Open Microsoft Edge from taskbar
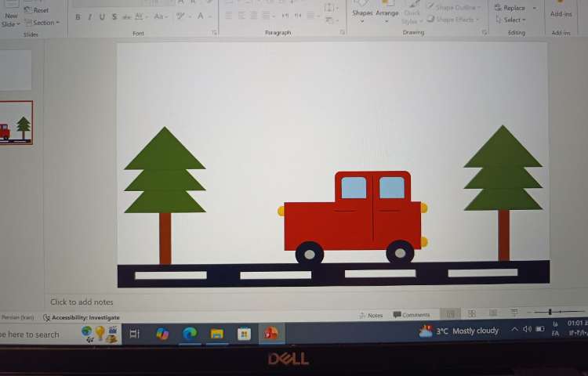This screenshot has height=376, width=588. click(x=189, y=334)
